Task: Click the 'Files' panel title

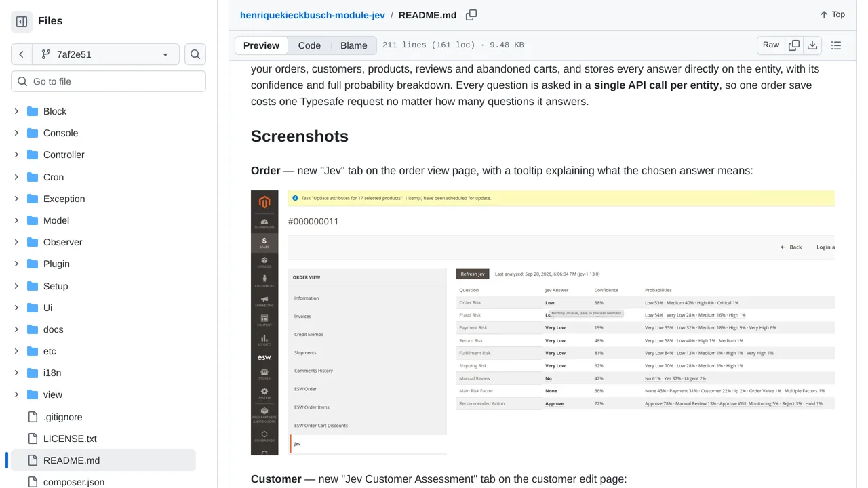Action: coord(50,21)
